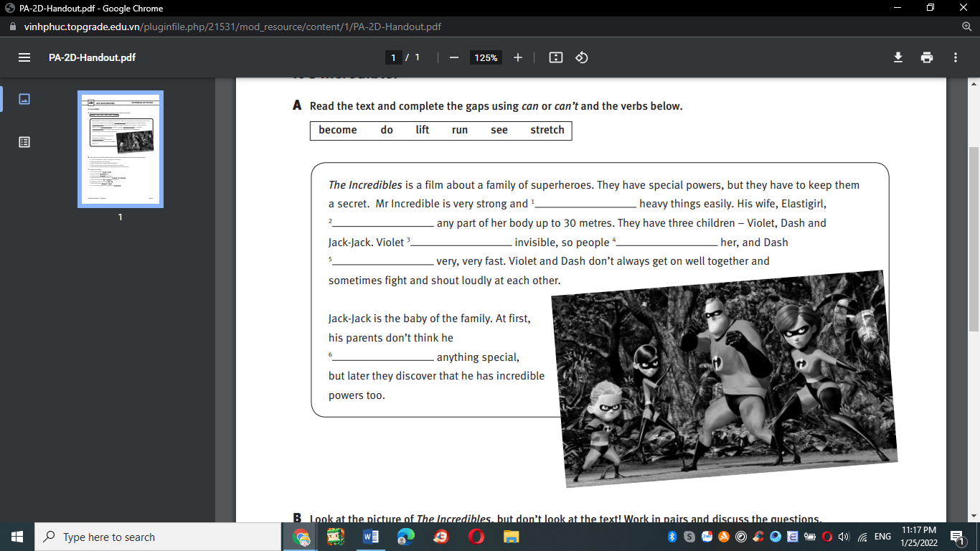The image size is (980, 551).
Task: Click gap 6 blank before 'anything special'
Action: (x=383, y=357)
